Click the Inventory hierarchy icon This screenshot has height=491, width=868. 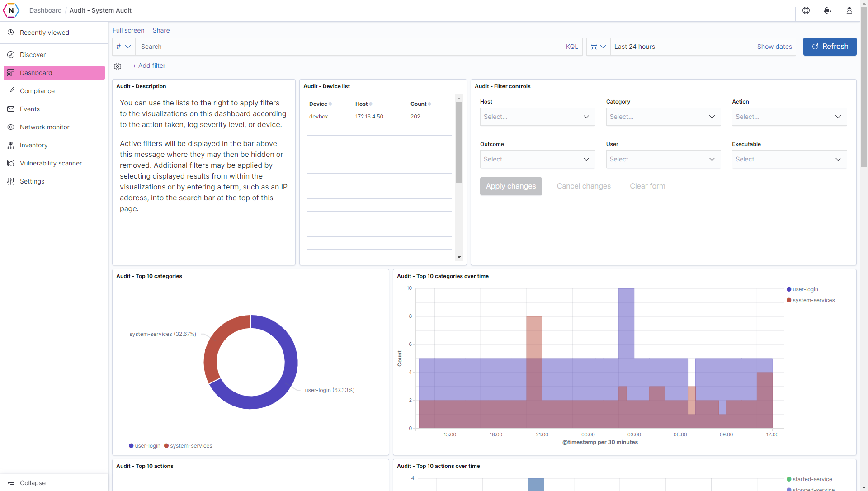click(x=11, y=145)
